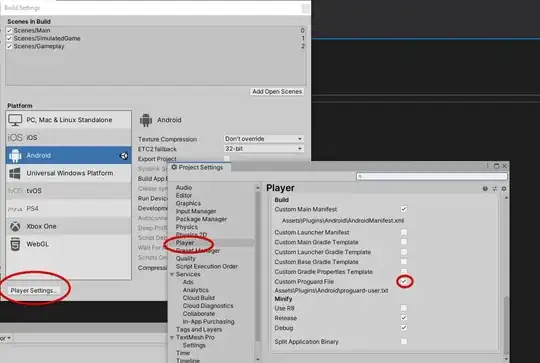The image size is (540, 363).
Task: Click settings category list scrollbar
Action: click(x=257, y=265)
